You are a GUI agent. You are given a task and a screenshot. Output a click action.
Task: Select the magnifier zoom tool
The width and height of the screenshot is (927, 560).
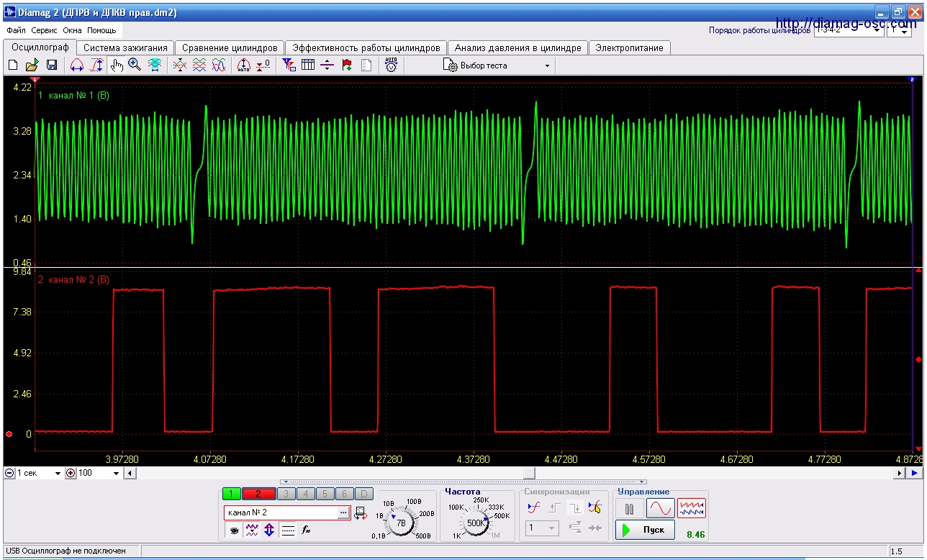coord(135,66)
